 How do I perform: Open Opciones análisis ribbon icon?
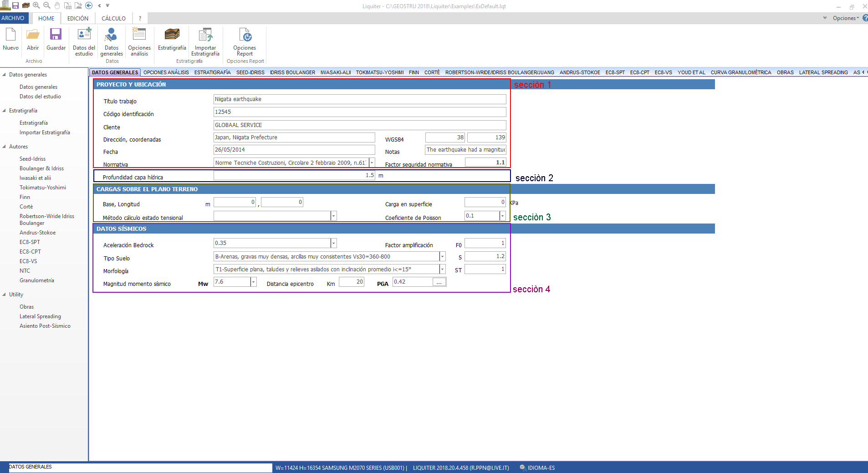pyautogui.click(x=139, y=42)
